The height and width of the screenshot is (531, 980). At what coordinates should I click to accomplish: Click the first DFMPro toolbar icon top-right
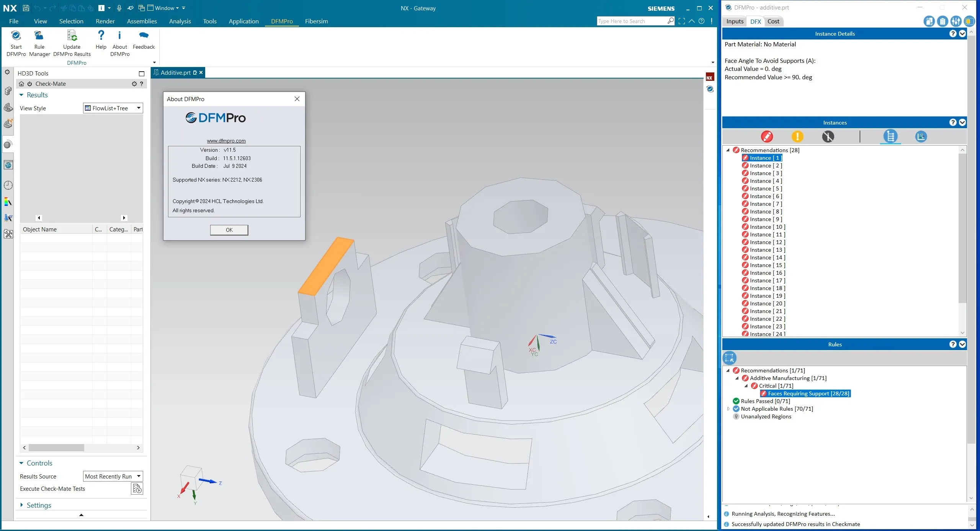coord(929,21)
